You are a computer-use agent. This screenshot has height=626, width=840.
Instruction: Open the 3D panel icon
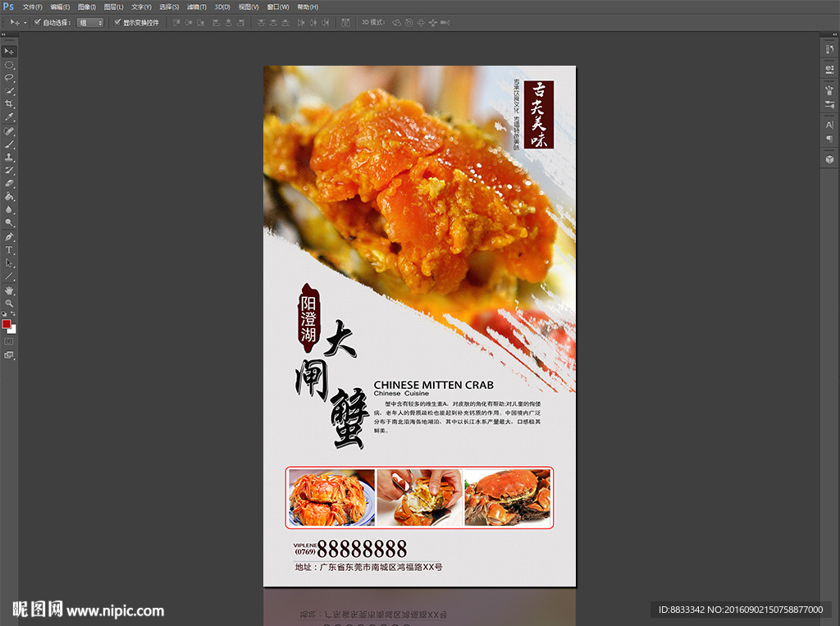tap(829, 158)
